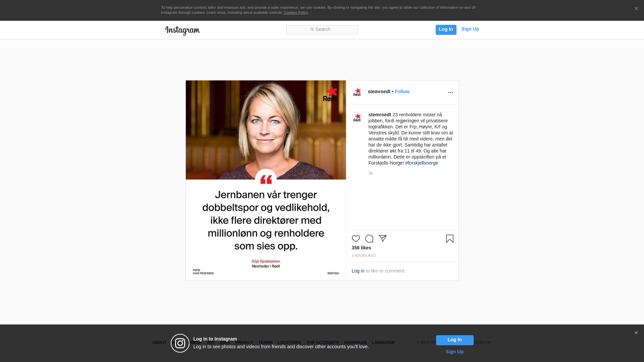Click the heart like icon
Viewport: 644px width, 362px height.
[356, 239]
